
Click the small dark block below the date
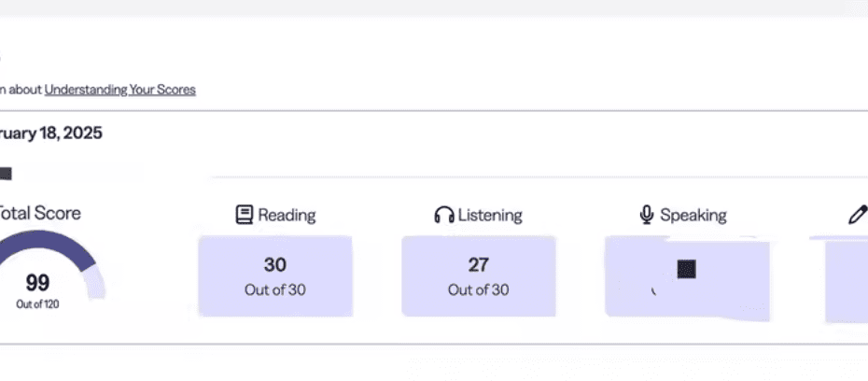click(x=6, y=174)
